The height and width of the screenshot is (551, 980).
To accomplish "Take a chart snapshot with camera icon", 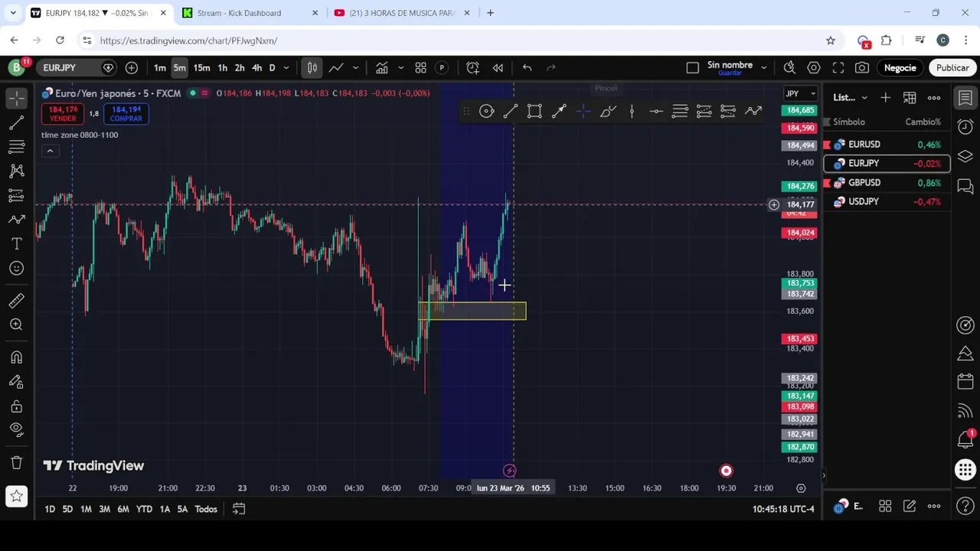I will 862,67.
